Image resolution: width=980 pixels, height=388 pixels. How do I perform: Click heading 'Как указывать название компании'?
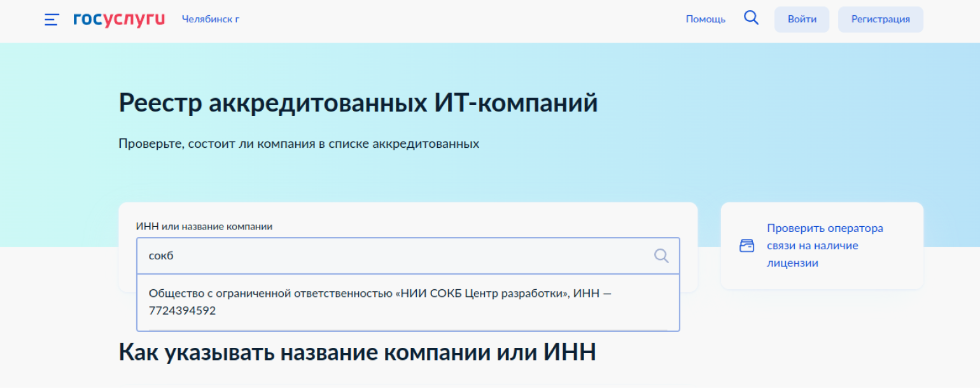click(357, 352)
